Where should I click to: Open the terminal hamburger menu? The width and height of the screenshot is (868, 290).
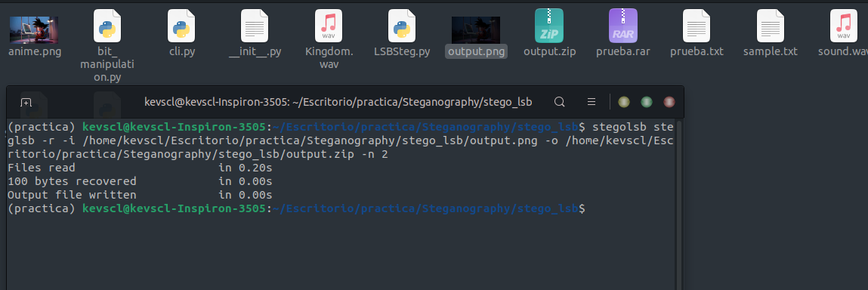pos(592,102)
